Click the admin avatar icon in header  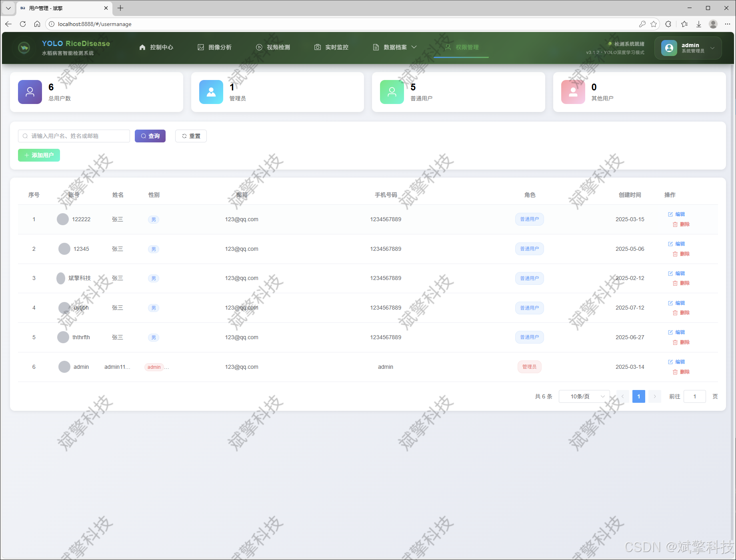coord(669,48)
